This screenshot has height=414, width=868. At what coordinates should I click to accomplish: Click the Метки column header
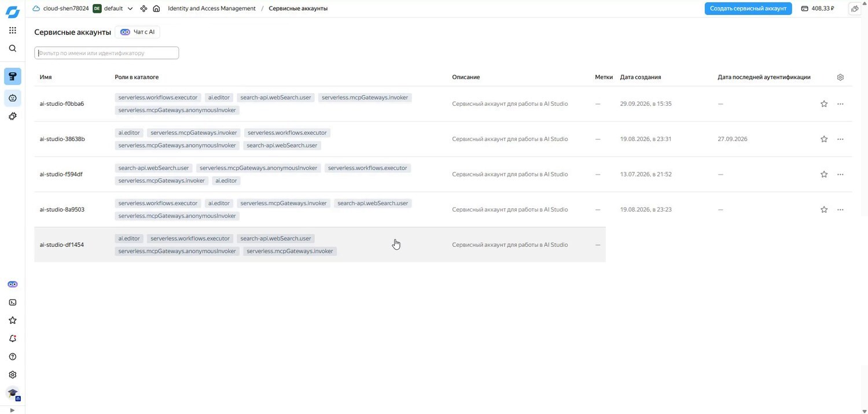[x=604, y=77]
